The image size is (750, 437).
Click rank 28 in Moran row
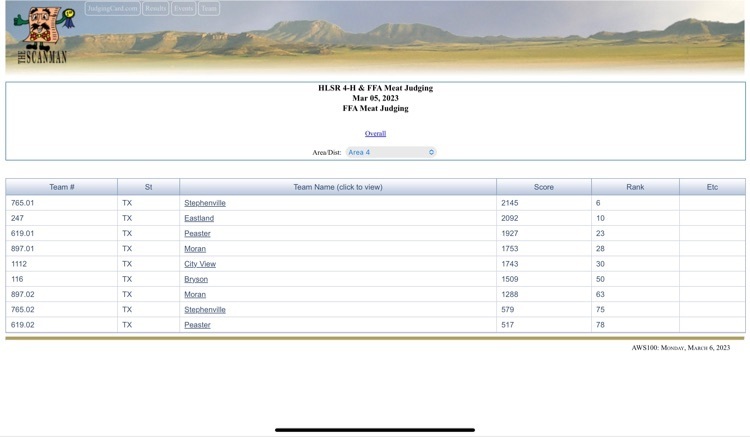pos(600,249)
